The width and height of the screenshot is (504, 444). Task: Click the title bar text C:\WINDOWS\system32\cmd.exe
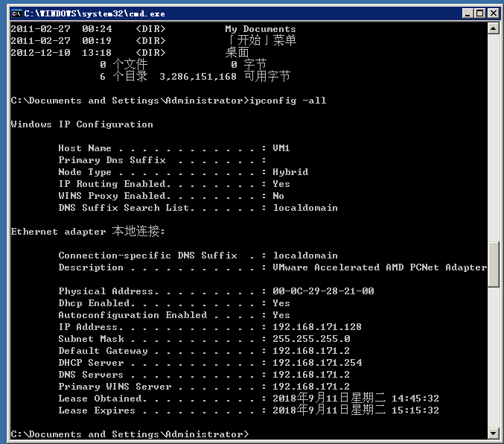[x=95, y=14]
